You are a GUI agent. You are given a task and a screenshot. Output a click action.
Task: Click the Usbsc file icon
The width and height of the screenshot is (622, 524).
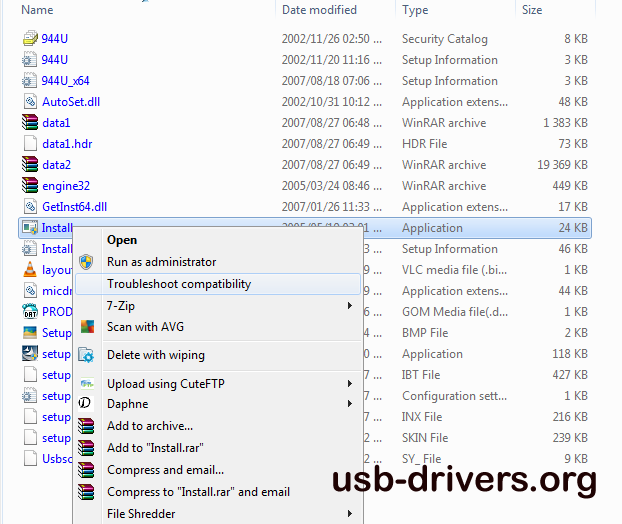30,459
